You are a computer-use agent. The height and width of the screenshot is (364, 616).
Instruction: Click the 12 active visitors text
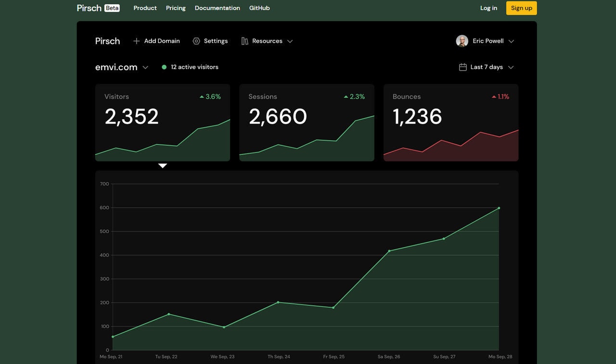point(194,67)
